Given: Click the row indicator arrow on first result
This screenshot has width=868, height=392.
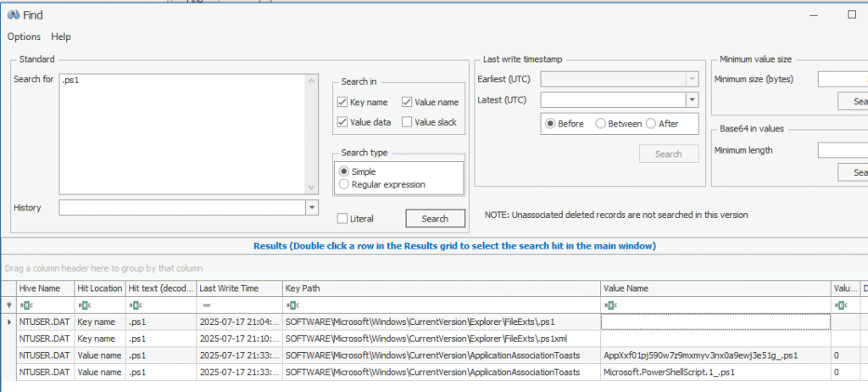Looking at the screenshot, I should pos(9,322).
